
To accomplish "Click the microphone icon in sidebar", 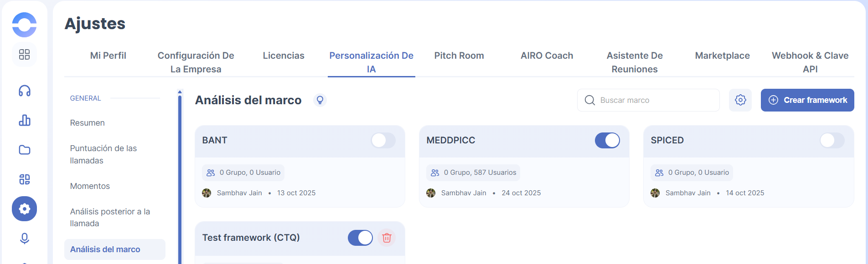I will coord(25,239).
